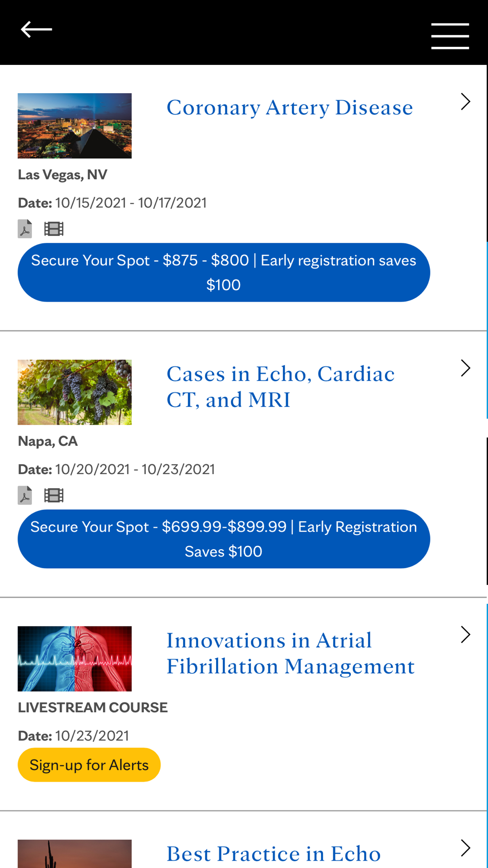488x868 pixels.
Task: Open the hamburger menu
Action: click(450, 36)
